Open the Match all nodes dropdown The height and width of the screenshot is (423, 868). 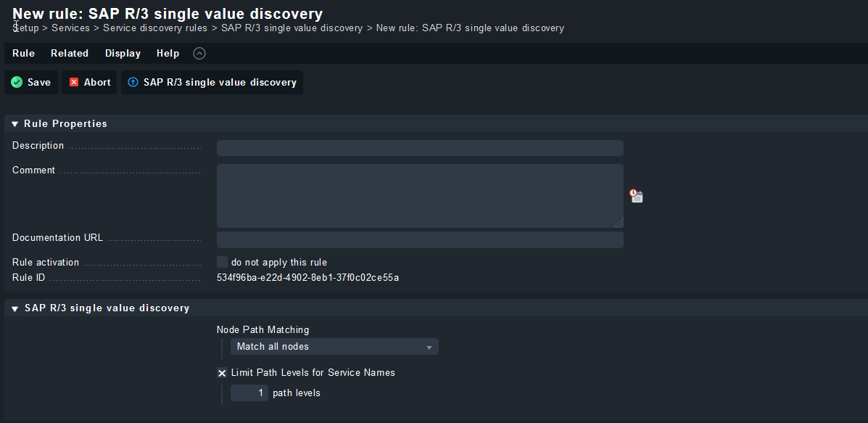pyautogui.click(x=334, y=347)
